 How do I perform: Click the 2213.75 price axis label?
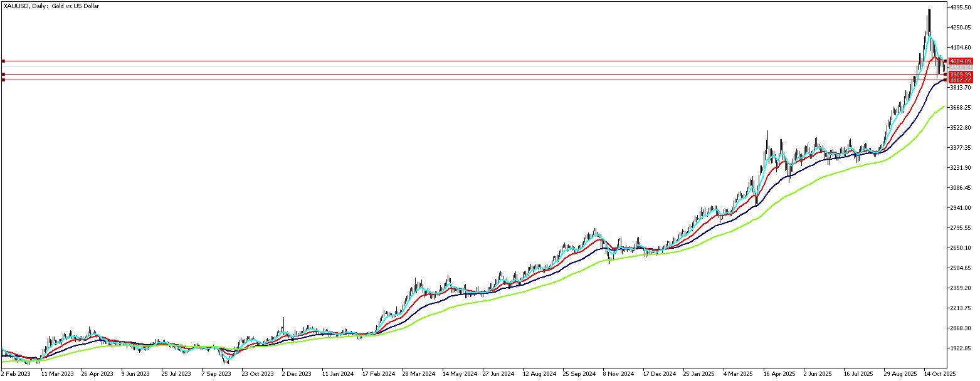961,308
